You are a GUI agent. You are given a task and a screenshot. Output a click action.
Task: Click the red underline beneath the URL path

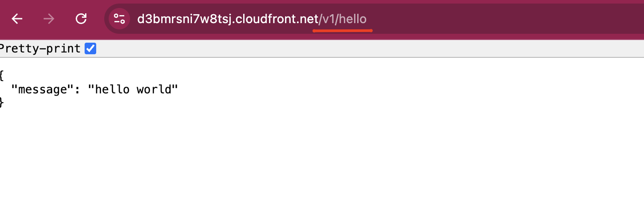[x=342, y=31]
